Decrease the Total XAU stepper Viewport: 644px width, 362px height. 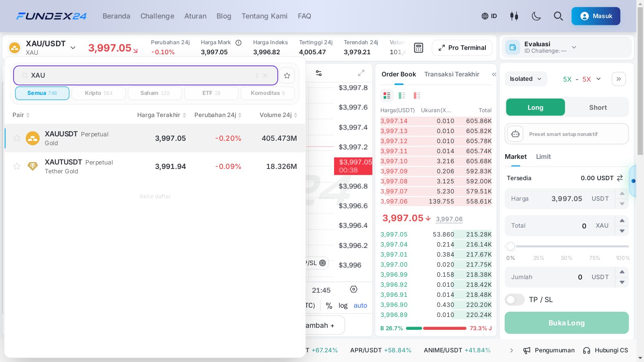(622, 231)
